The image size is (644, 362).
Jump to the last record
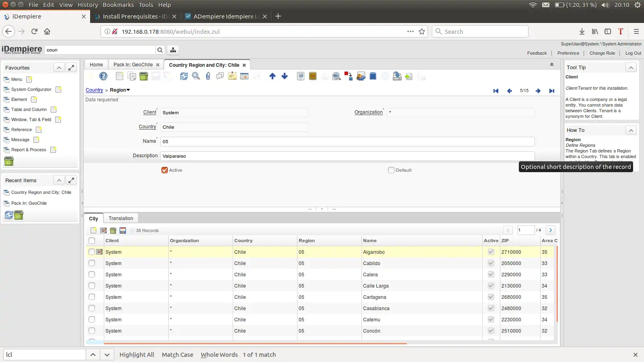pos(552,91)
